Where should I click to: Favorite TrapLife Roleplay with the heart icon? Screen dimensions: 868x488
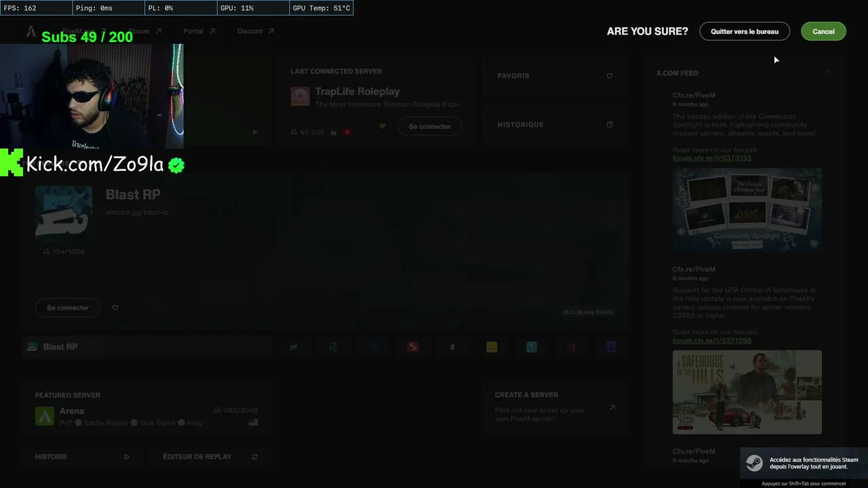click(382, 126)
